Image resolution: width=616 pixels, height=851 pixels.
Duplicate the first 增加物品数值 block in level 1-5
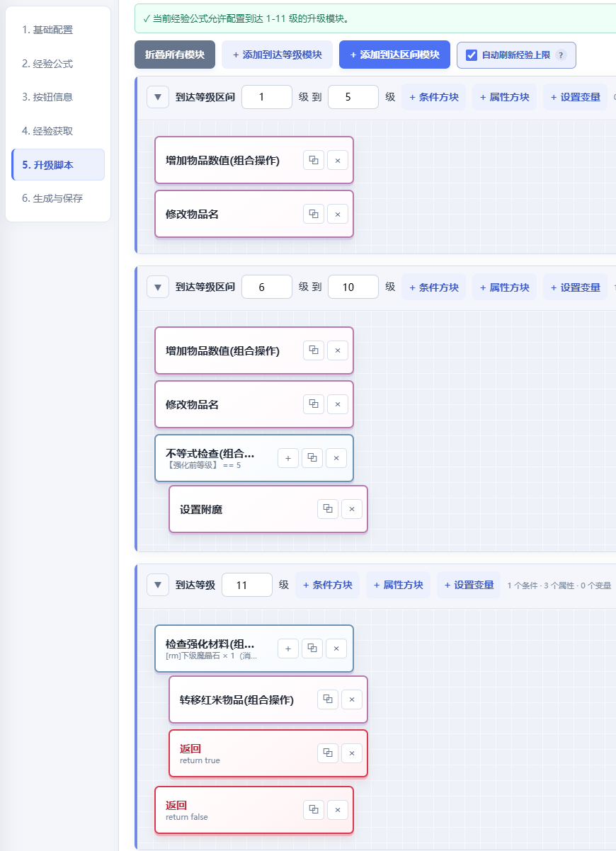(x=314, y=160)
